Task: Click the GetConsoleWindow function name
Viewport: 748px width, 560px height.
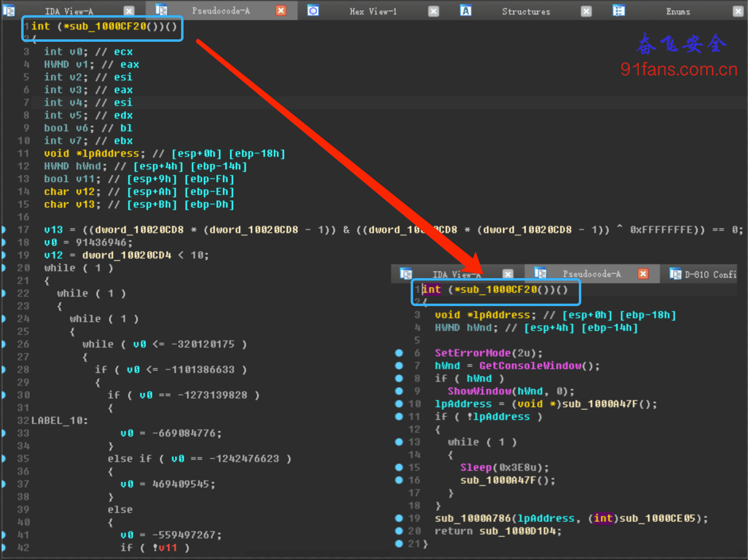Action: (530, 366)
